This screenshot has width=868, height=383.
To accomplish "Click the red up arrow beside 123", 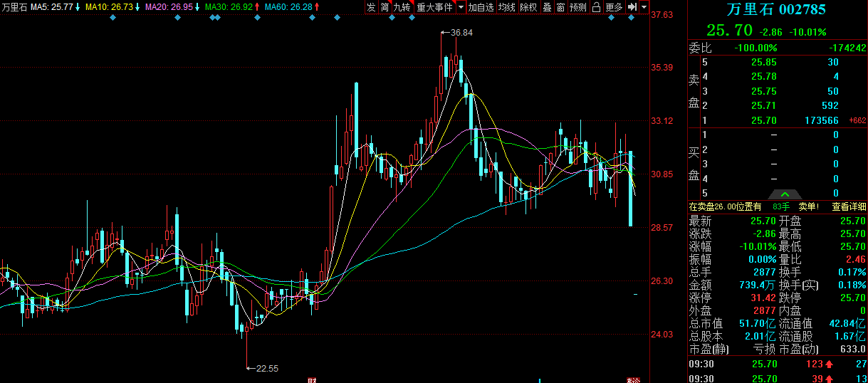I will click(x=829, y=364).
